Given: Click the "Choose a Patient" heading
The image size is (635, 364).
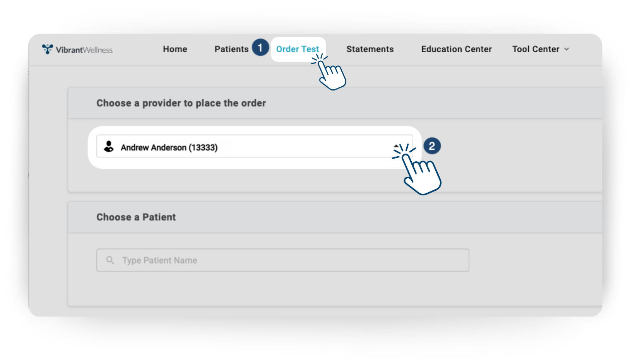Looking at the screenshot, I should (136, 217).
